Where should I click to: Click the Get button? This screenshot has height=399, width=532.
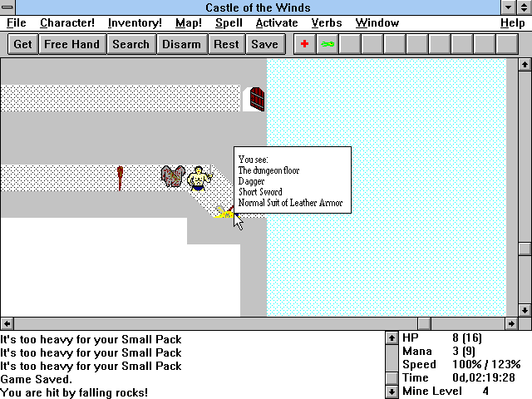click(22, 44)
